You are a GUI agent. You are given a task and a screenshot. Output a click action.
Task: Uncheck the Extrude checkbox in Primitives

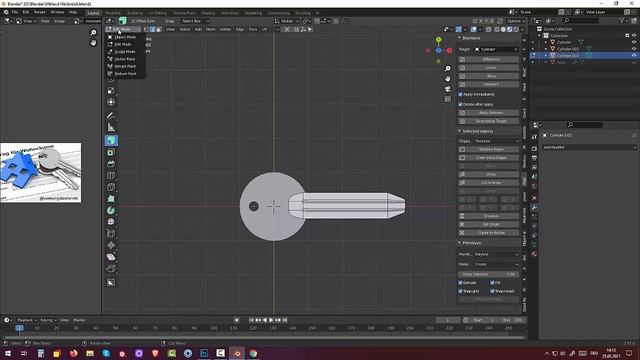point(460,282)
